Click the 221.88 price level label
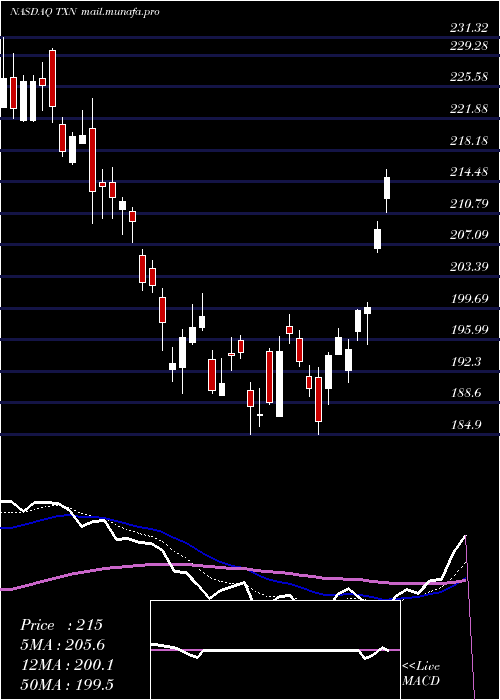This screenshot has width=500, height=700. [468, 108]
